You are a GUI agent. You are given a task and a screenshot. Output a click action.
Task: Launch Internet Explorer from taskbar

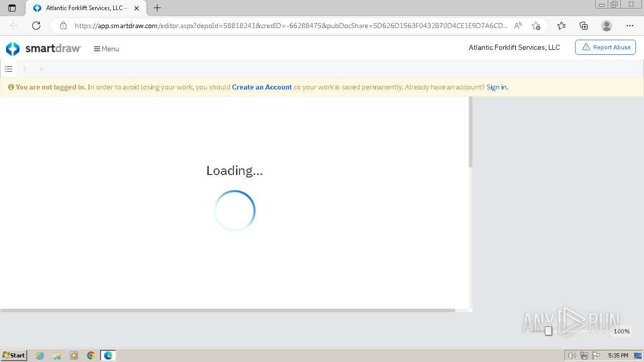(40, 355)
